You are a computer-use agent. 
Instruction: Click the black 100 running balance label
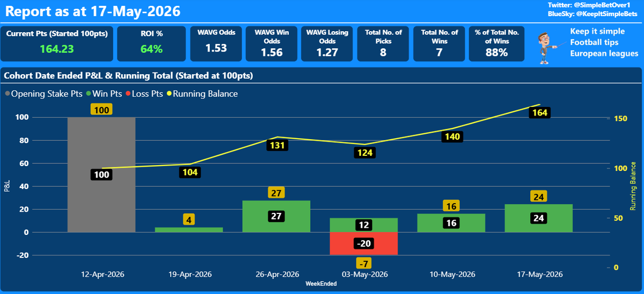[x=101, y=175]
